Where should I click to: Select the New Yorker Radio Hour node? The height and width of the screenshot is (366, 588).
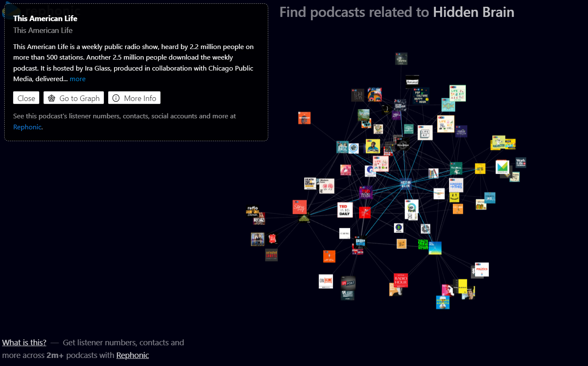point(401,280)
